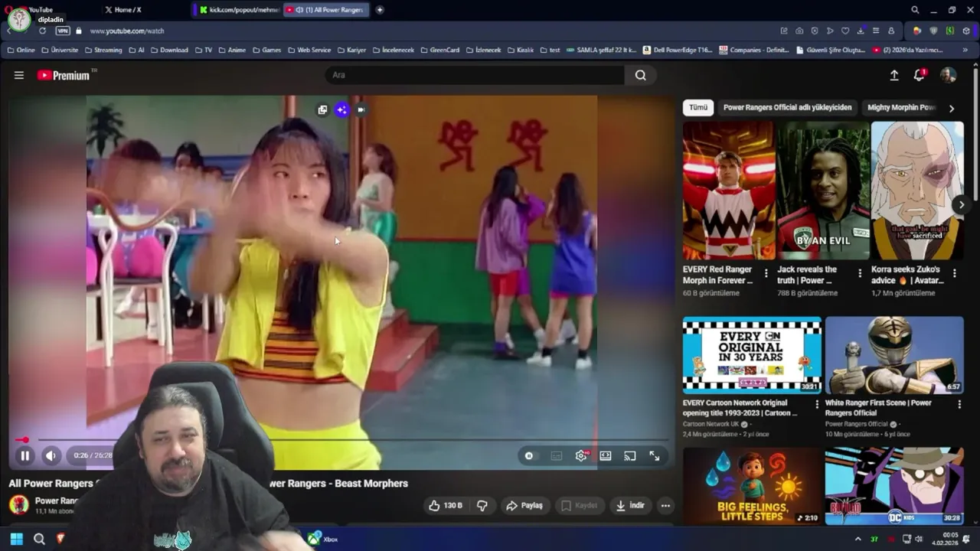Open options for Jack reveals short
This screenshot has height=551, width=980.
(860, 273)
